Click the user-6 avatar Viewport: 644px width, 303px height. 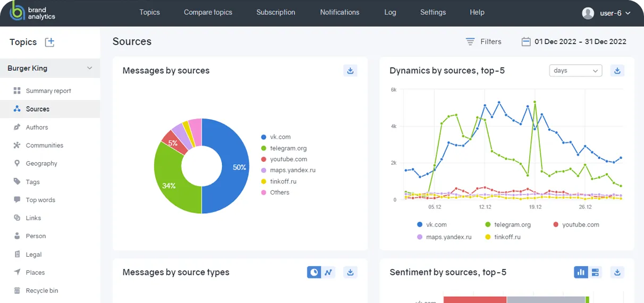click(x=588, y=13)
